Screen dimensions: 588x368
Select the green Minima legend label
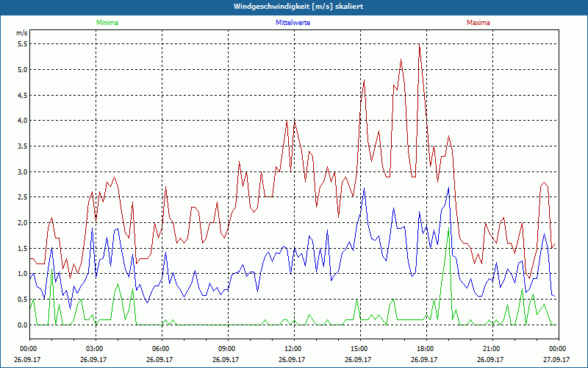tap(107, 23)
